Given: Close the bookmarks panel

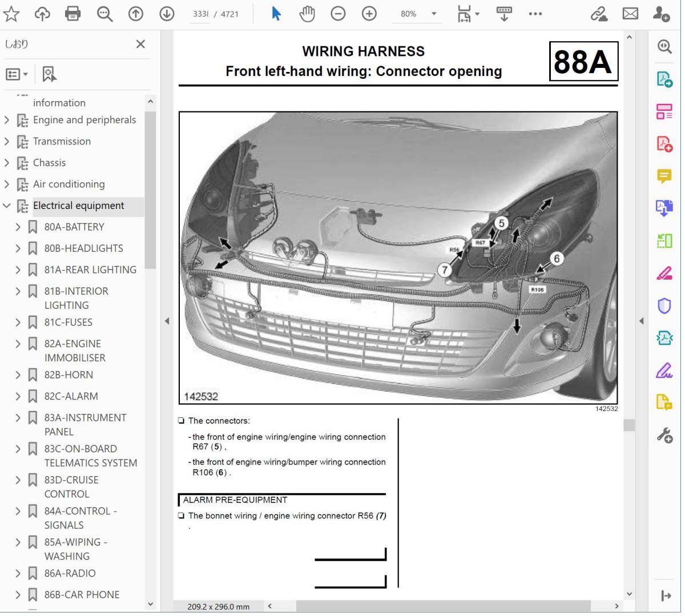Looking at the screenshot, I should 140,44.
